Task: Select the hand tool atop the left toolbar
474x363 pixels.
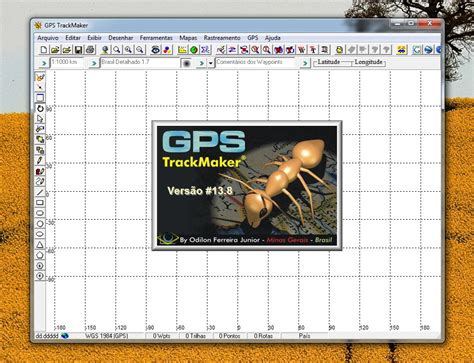Action: pos(40,77)
